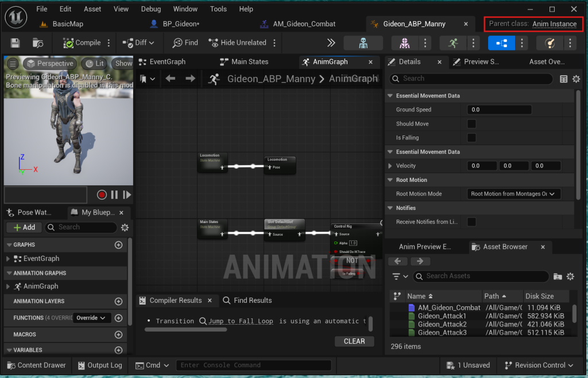This screenshot has height=378, width=588.
Task: Open the Perspective view mode dropdown
Action: 50,64
